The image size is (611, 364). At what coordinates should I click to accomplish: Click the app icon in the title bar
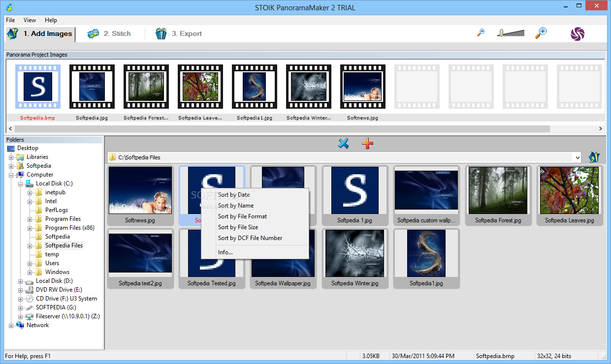point(9,7)
